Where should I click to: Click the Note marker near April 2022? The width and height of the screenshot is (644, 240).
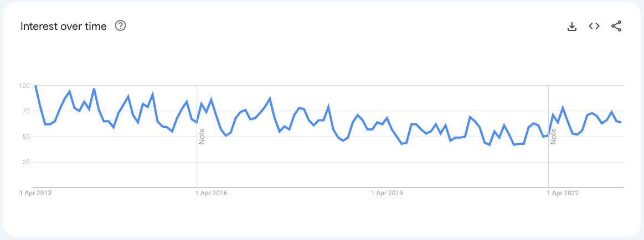pos(553,137)
